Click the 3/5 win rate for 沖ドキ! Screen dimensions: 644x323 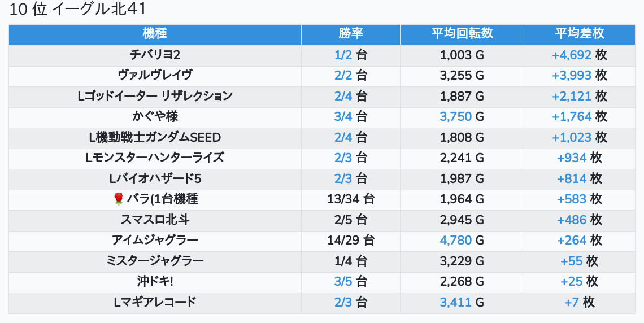343,281
